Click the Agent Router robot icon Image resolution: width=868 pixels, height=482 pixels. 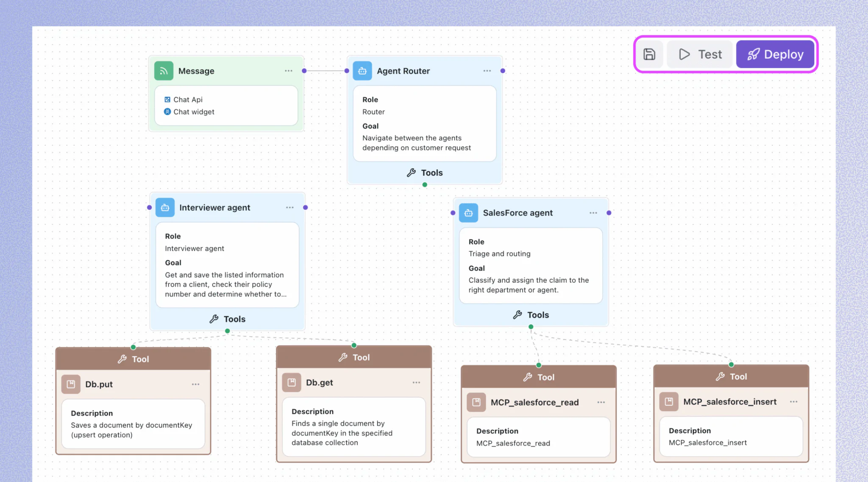(362, 71)
